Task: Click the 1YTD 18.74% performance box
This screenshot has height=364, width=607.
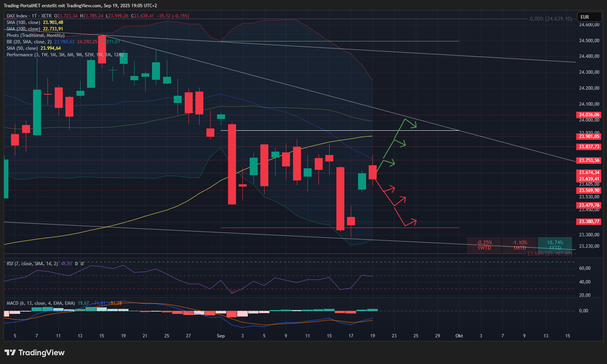Action: 555,245
